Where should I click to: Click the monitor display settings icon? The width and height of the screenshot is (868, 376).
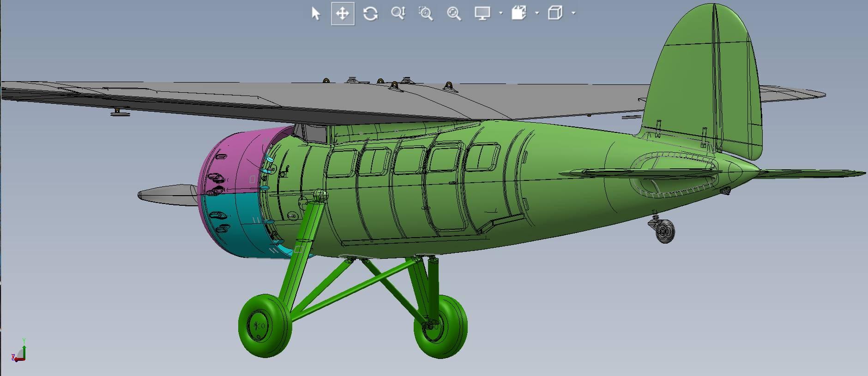tap(482, 13)
